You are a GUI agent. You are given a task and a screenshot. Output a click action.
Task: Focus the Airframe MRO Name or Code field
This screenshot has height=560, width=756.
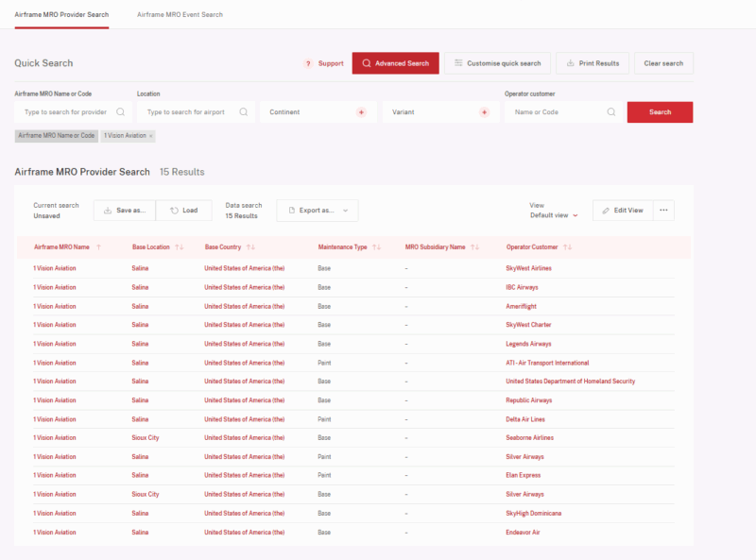click(x=66, y=112)
